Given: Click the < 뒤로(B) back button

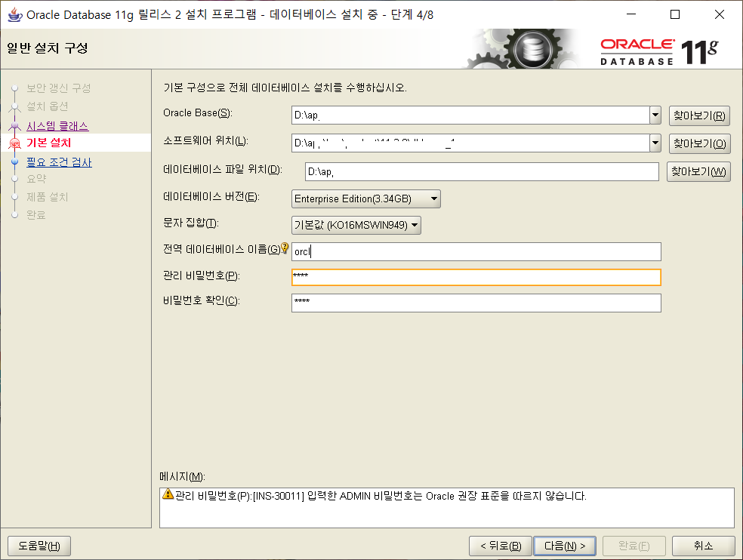Looking at the screenshot, I should coord(501,546).
